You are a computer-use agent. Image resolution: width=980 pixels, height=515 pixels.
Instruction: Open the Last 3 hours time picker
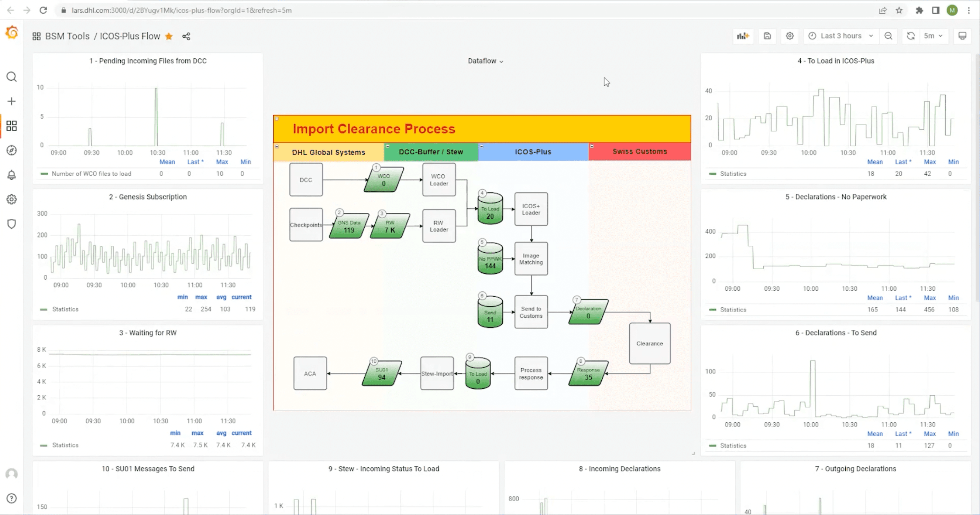[841, 36]
